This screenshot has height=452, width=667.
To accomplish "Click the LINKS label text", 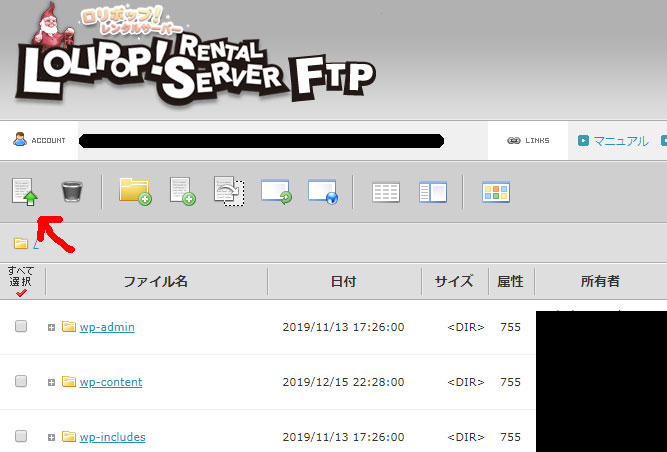I will (537, 140).
